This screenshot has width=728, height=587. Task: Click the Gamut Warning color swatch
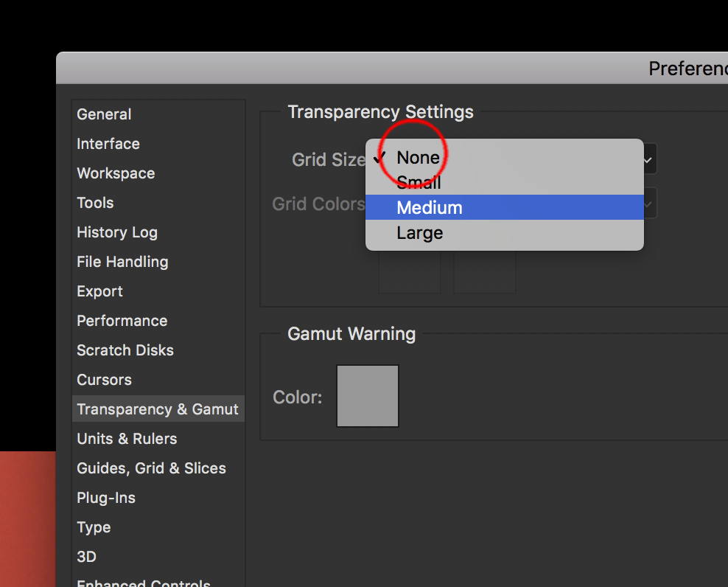pos(368,396)
